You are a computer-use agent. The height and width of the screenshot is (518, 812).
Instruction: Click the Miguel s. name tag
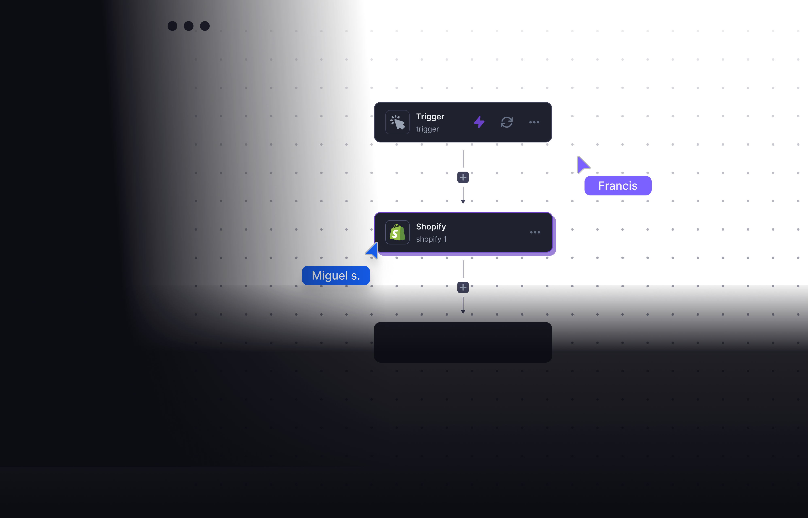coord(336,276)
